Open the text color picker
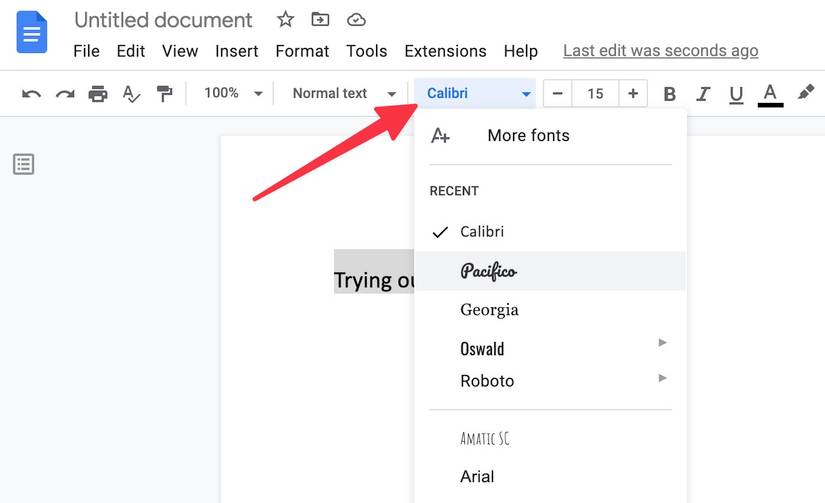Screen dimensions: 825x503 pos(770,95)
